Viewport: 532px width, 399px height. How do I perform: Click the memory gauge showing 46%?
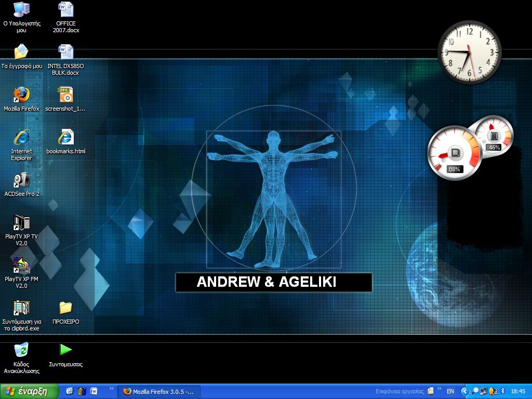[x=495, y=136]
